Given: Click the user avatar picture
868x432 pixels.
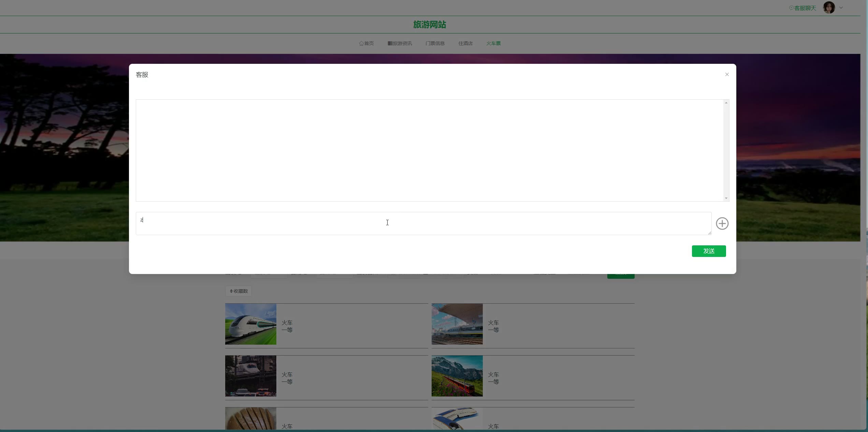Looking at the screenshot, I should (x=829, y=8).
